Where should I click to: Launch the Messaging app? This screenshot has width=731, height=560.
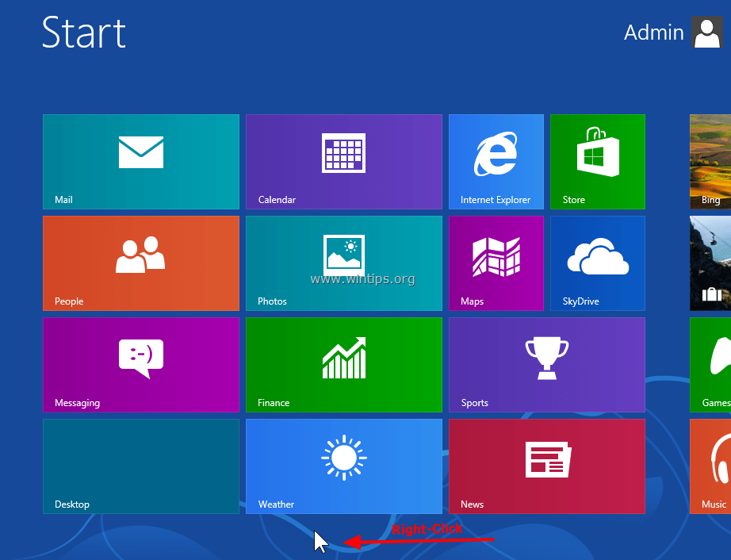coord(140,364)
